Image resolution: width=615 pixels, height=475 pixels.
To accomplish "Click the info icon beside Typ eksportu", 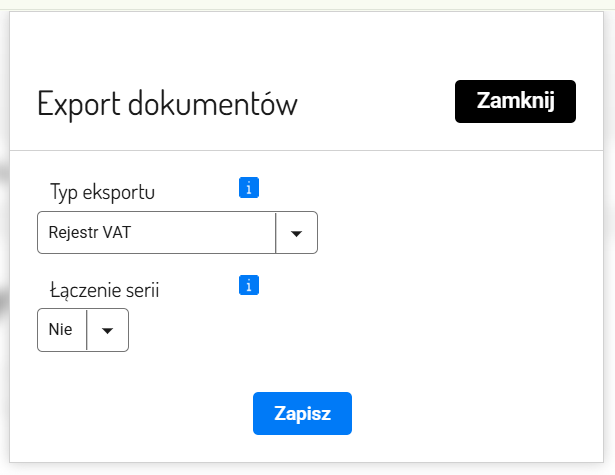I will [250, 187].
